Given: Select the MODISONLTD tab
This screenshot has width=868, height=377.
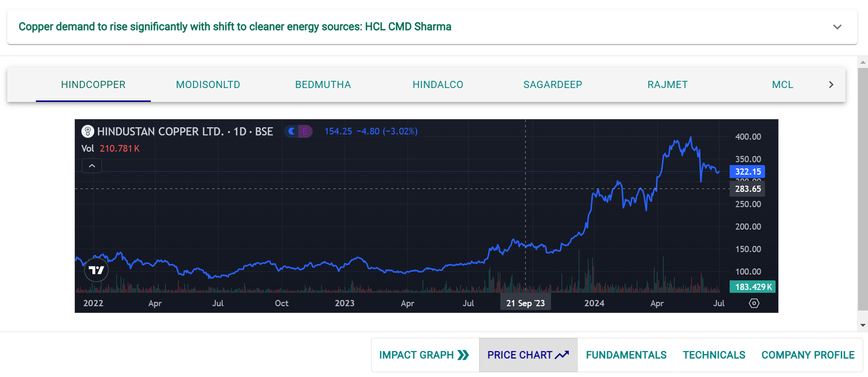Looking at the screenshot, I should [x=208, y=85].
